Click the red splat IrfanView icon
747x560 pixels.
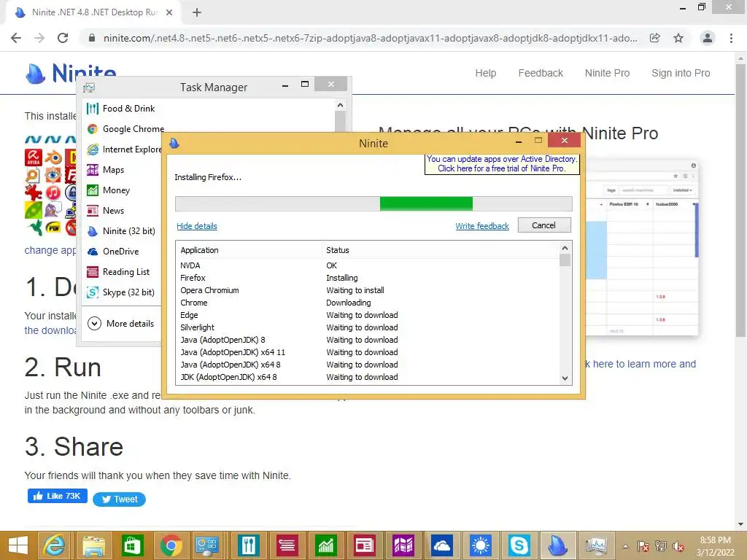(x=34, y=192)
